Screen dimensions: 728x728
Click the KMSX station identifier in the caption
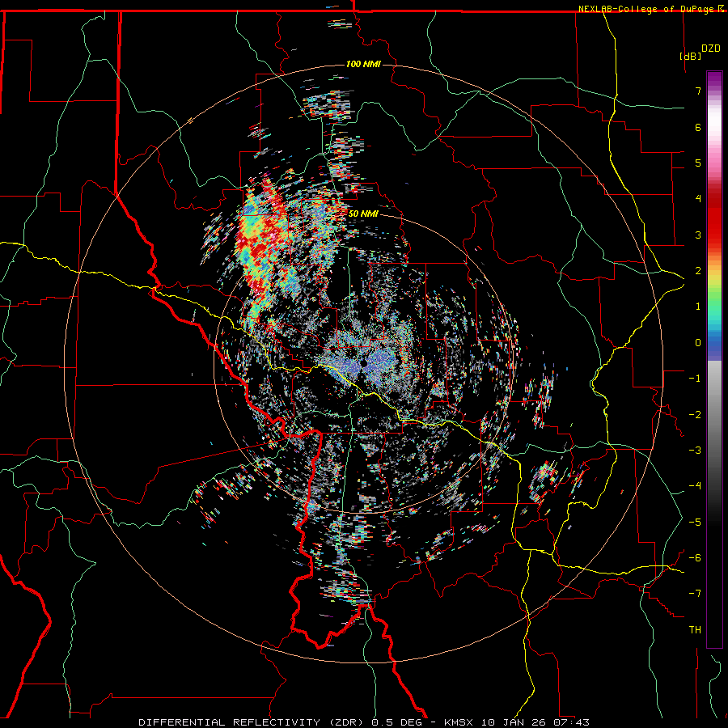(459, 722)
